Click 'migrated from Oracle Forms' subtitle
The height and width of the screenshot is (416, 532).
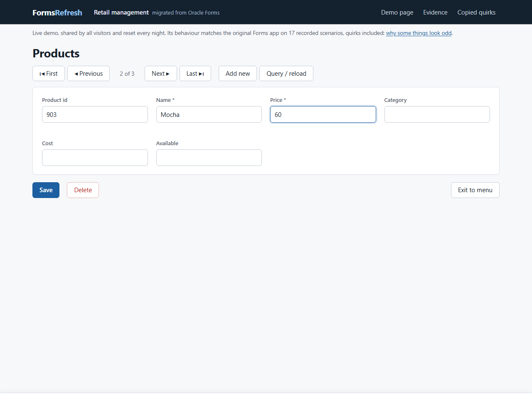[186, 13]
